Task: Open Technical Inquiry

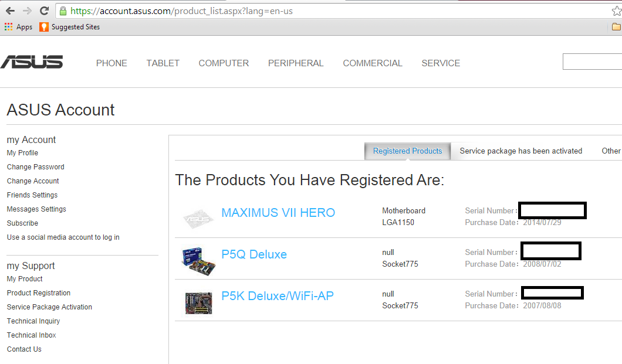Action: point(33,321)
